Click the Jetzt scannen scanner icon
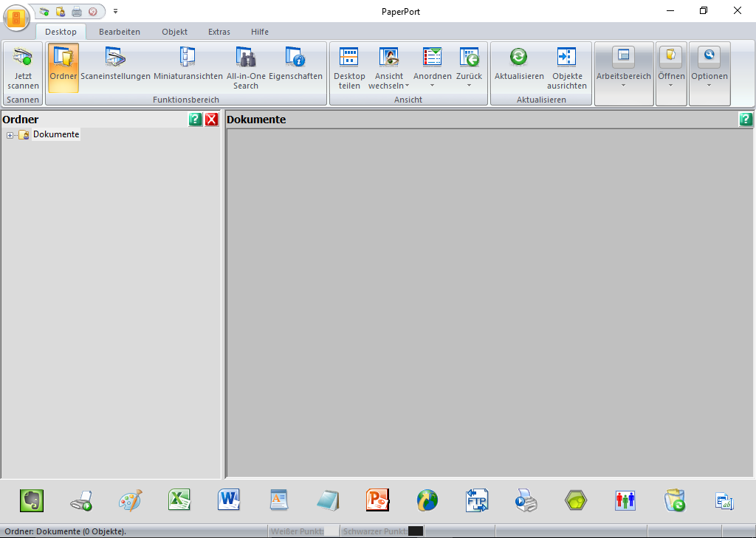Viewport: 756px width, 538px height. point(23,65)
